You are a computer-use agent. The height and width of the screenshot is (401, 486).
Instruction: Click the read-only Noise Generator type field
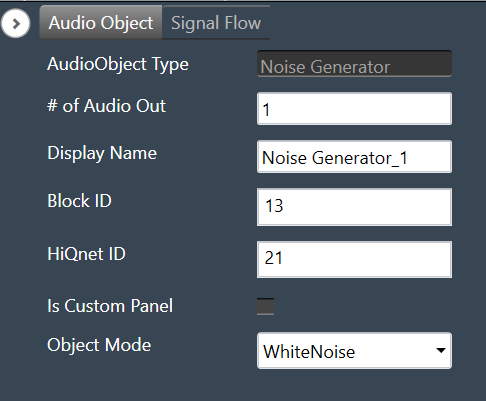pos(354,64)
